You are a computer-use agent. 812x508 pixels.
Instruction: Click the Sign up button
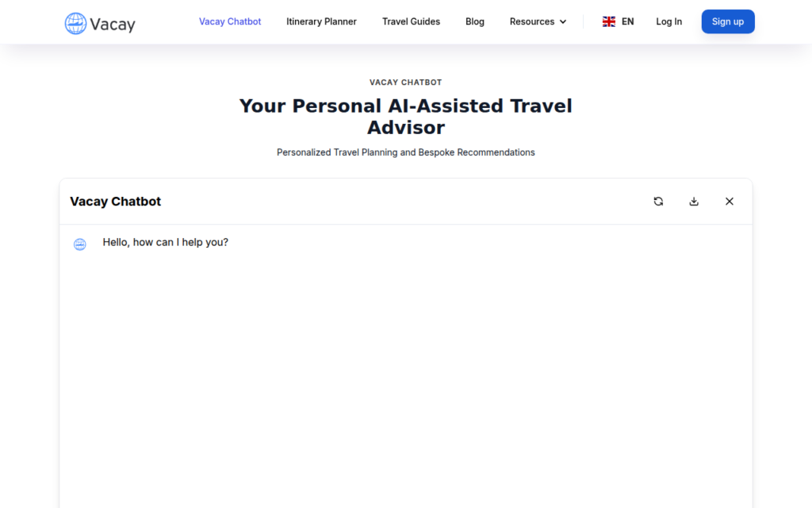[x=728, y=21]
